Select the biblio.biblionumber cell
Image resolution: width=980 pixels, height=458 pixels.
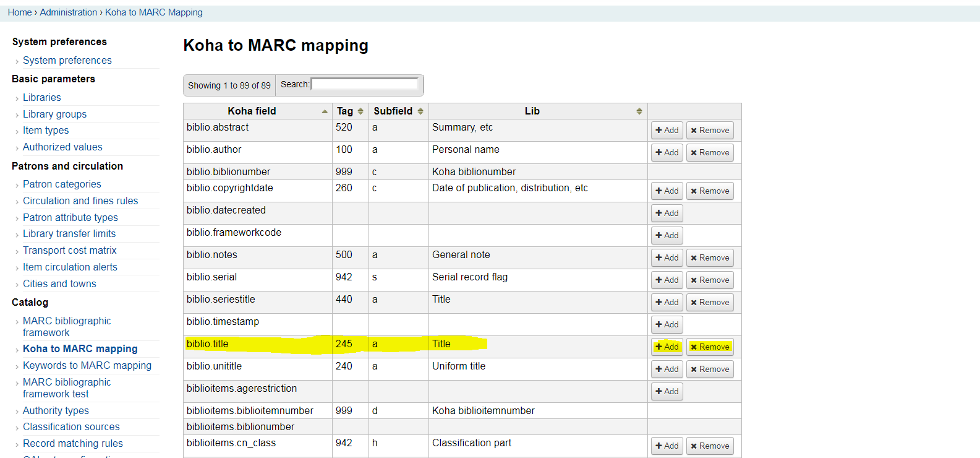[x=258, y=171]
